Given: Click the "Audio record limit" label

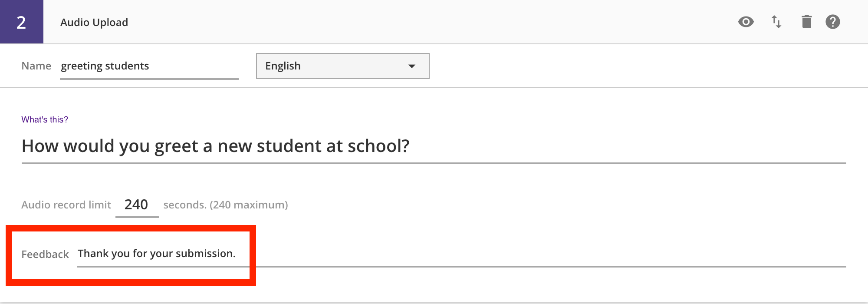Looking at the screenshot, I should click(x=66, y=205).
